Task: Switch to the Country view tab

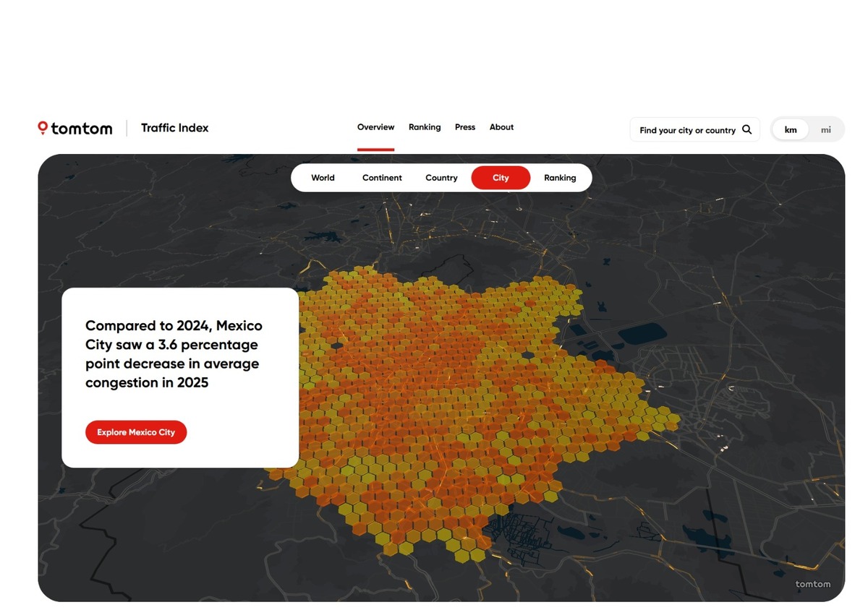Action: click(441, 178)
